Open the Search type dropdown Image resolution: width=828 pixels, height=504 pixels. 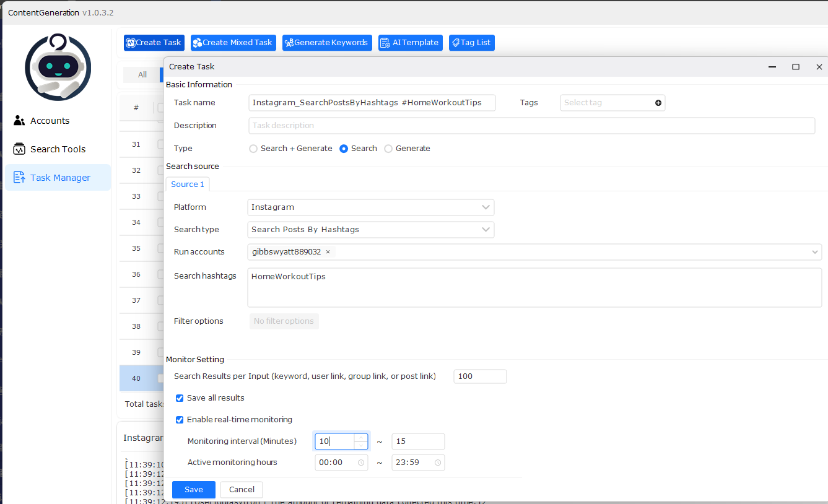pos(486,230)
